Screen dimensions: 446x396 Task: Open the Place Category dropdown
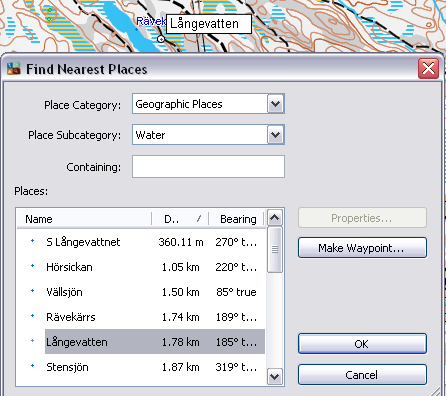point(275,104)
